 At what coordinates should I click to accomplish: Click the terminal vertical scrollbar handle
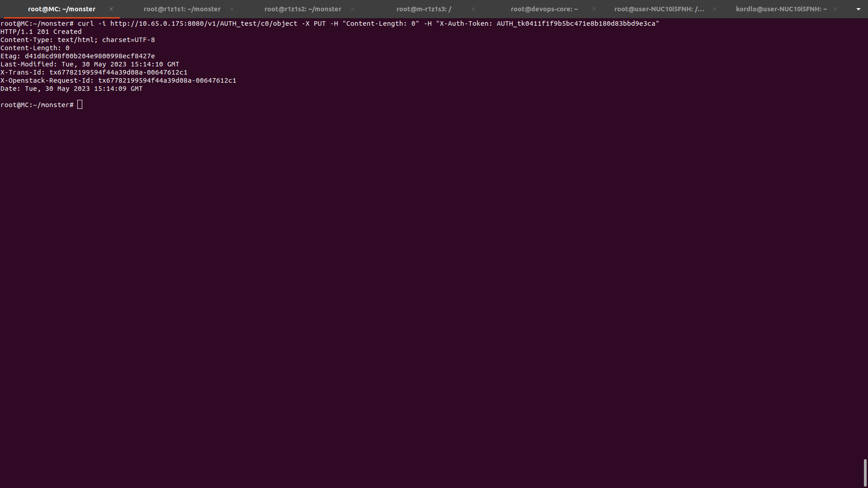[x=865, y=473]
